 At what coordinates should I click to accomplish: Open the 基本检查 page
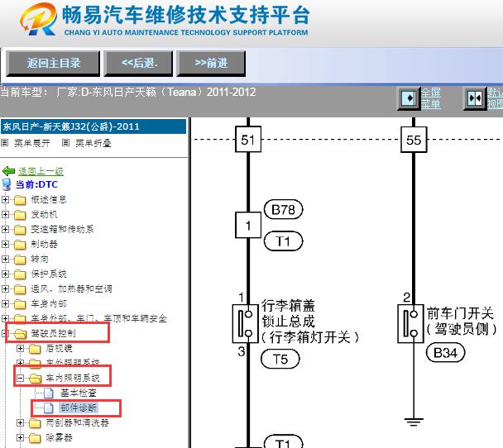point(79,393)
